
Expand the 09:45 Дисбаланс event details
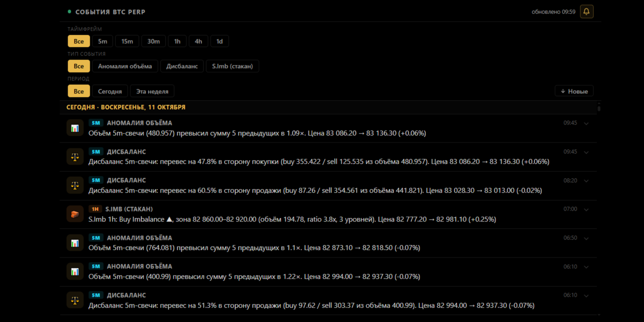[586, 152]
